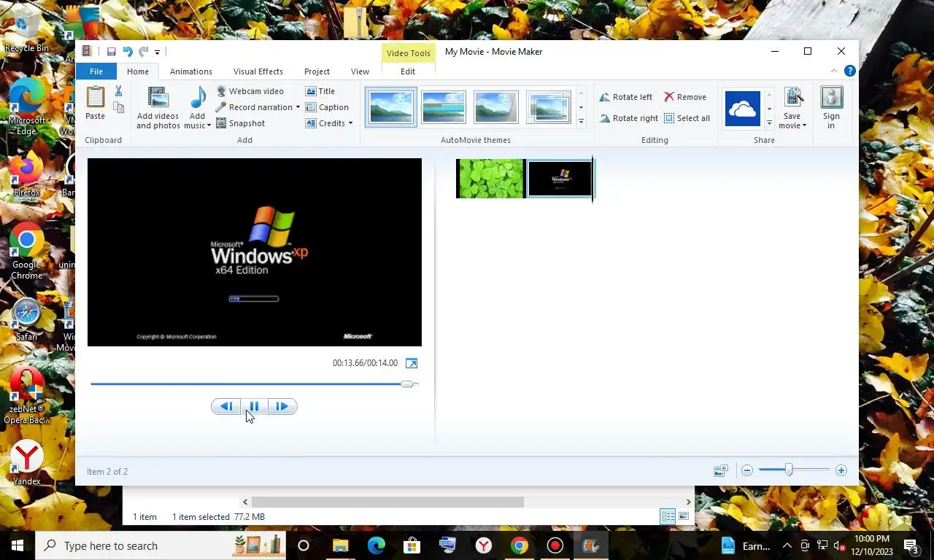The height and width of the screenshot is (560, 934).
Task: Open Google Chrome from the taskbar
Action: 520,545
